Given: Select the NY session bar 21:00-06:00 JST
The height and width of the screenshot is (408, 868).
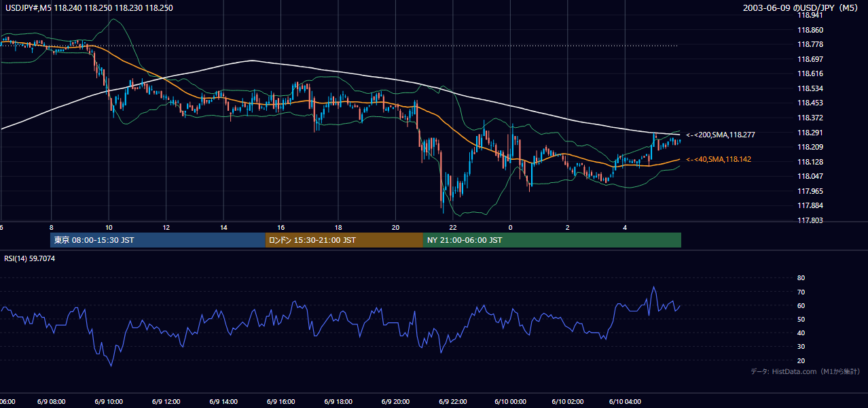Looking at the screenshot, I should pos(552,240).
